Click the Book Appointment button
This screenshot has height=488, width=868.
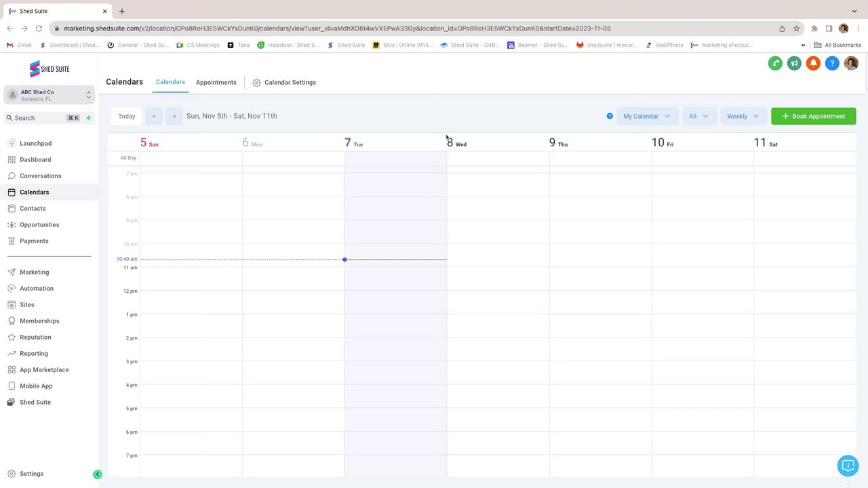click(x=813, y=117)
